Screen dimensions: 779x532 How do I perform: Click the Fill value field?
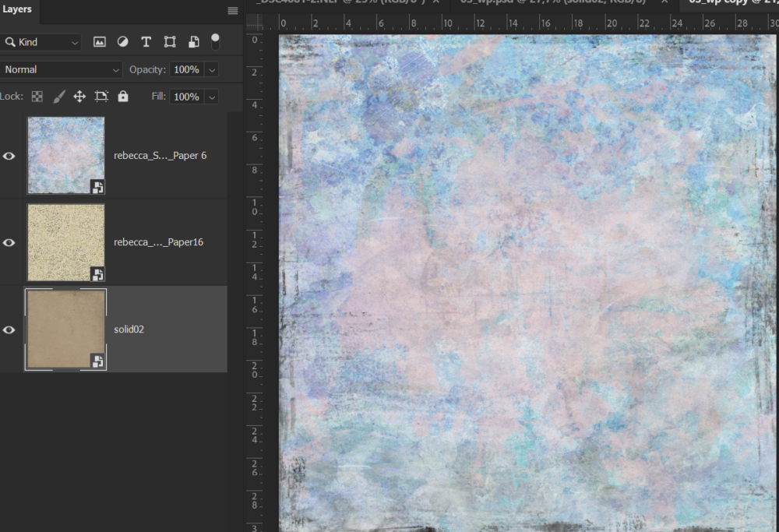187,97
